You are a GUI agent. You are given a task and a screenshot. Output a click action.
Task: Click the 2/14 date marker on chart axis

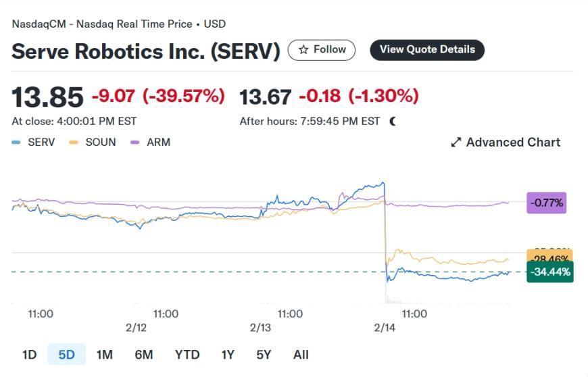(385, 328)
